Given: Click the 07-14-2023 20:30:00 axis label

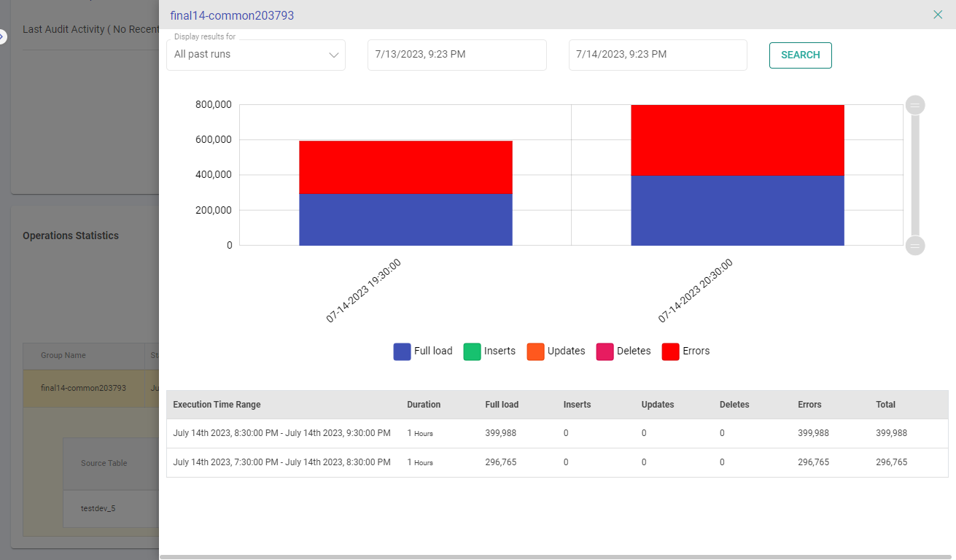Looking at the screenshot, I should click(695, 291).
